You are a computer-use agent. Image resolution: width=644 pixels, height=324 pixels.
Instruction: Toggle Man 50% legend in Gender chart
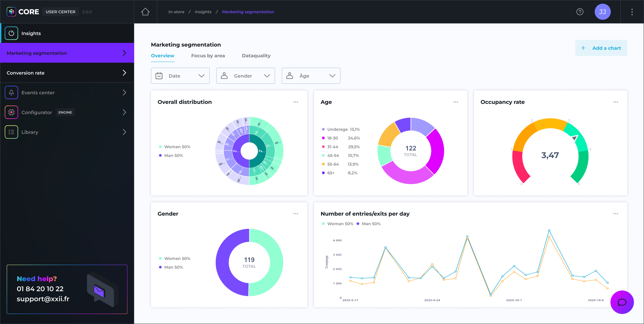tap(173, 267)
